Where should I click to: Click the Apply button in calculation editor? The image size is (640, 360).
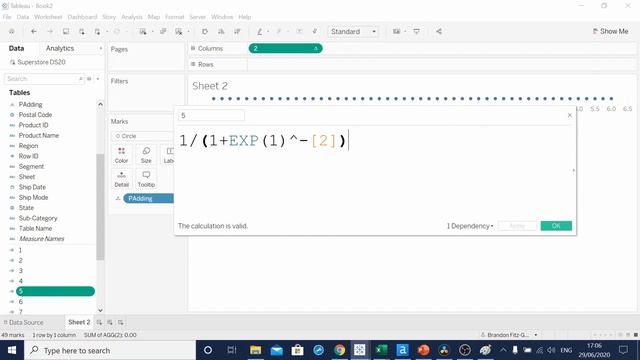coord(517,226)
